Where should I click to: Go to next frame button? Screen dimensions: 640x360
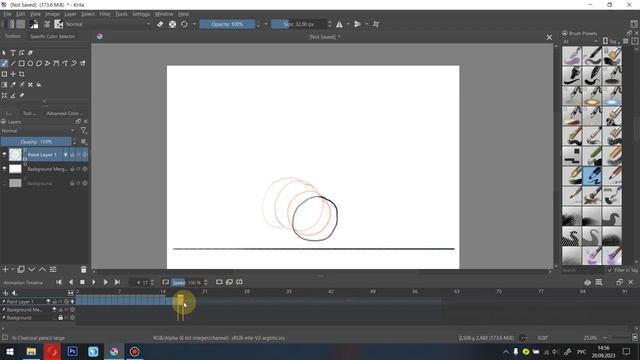[x=105, y=282]
